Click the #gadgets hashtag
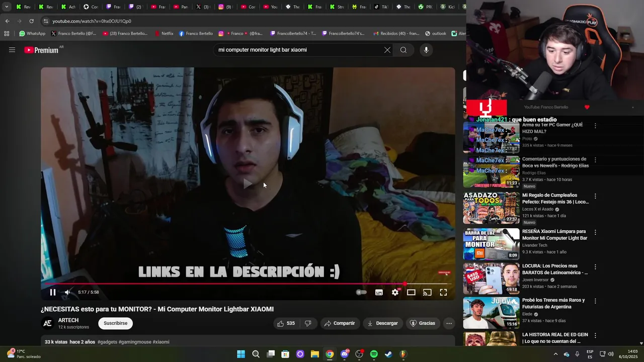 pyautogui.click(x=108, y=342)
